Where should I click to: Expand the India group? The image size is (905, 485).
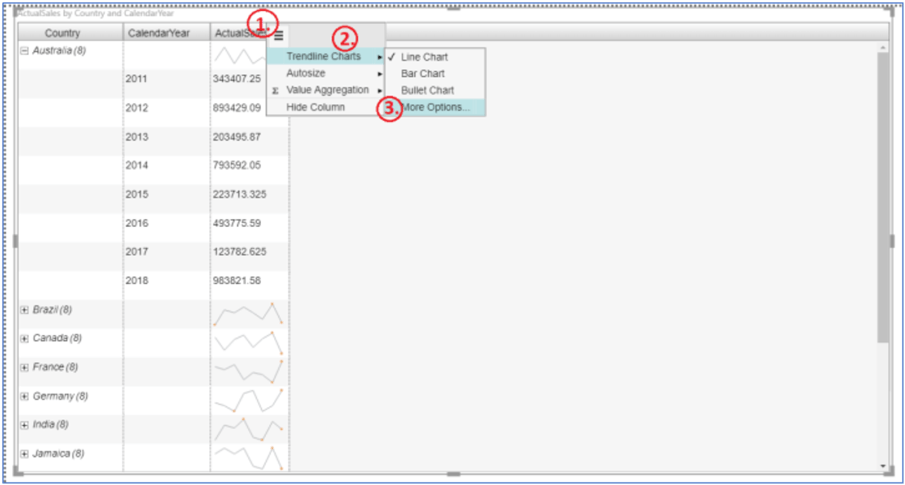click(x=25, y=425)
